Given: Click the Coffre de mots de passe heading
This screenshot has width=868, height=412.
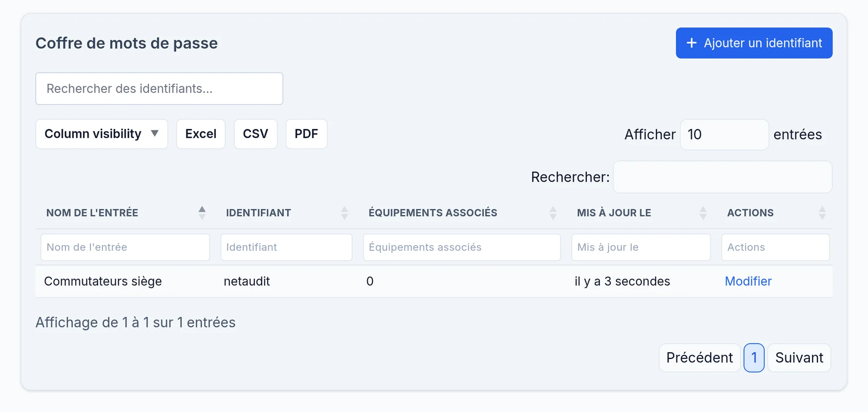Looking at the screenshot, I should pyautogui.click(x=126, y=43).
